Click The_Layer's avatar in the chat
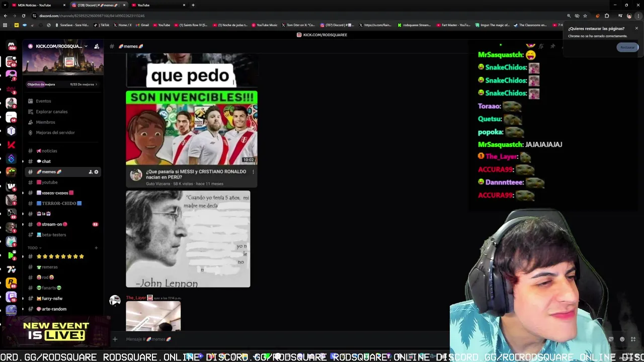Screen dimensions: 644x362 [x=115, y=301]
